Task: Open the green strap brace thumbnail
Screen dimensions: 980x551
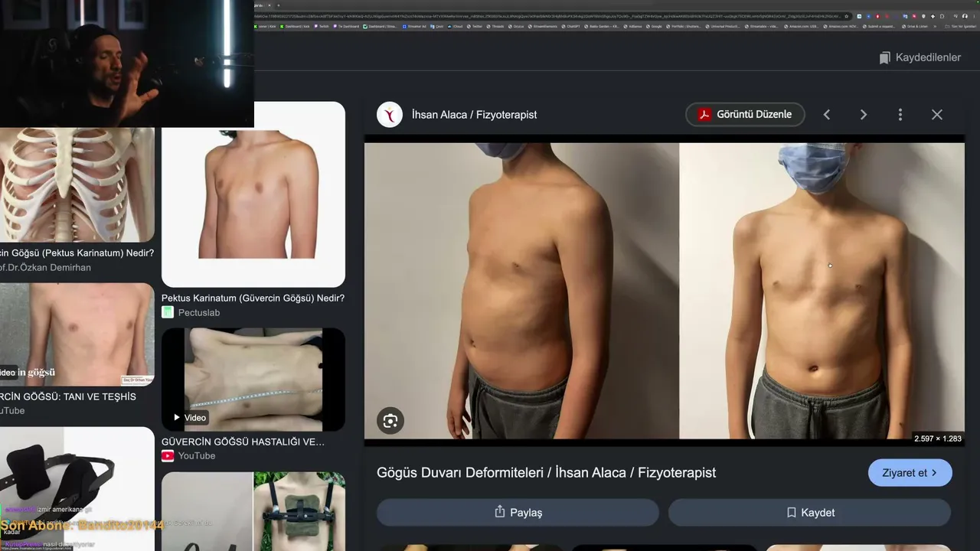Action: (x=253, y=511)
